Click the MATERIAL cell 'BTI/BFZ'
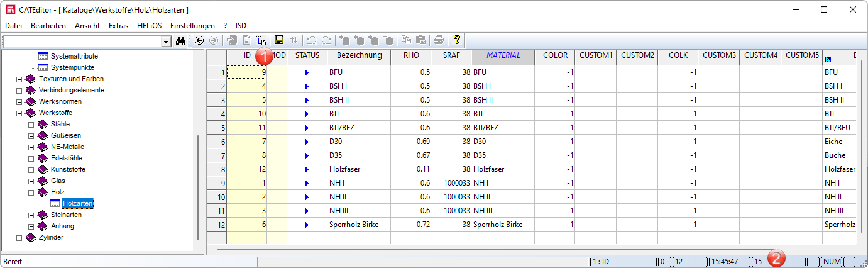868x268 pixels. (x=503, y=128)
